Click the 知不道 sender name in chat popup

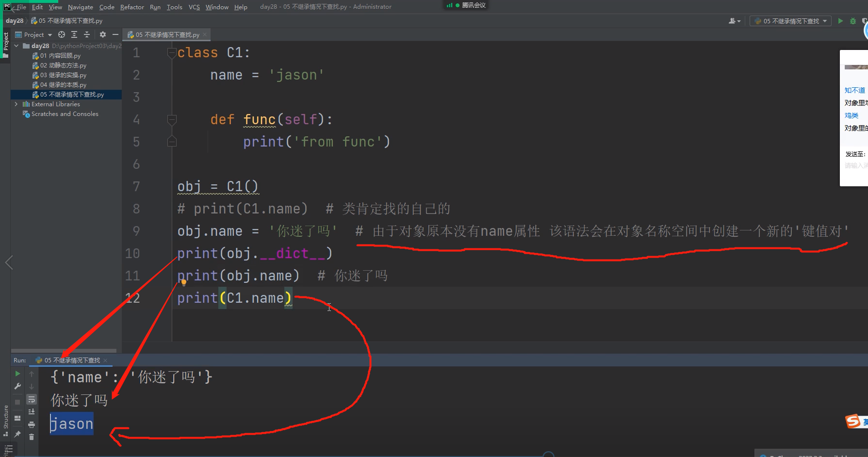click(x=855, y=90)
